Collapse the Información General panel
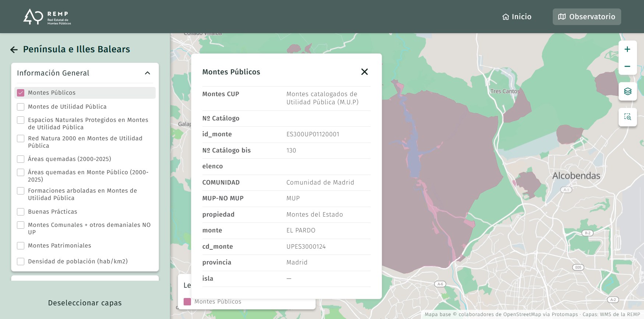The height and width of the screenshot is (319, 644). click(x=148, y=73)
